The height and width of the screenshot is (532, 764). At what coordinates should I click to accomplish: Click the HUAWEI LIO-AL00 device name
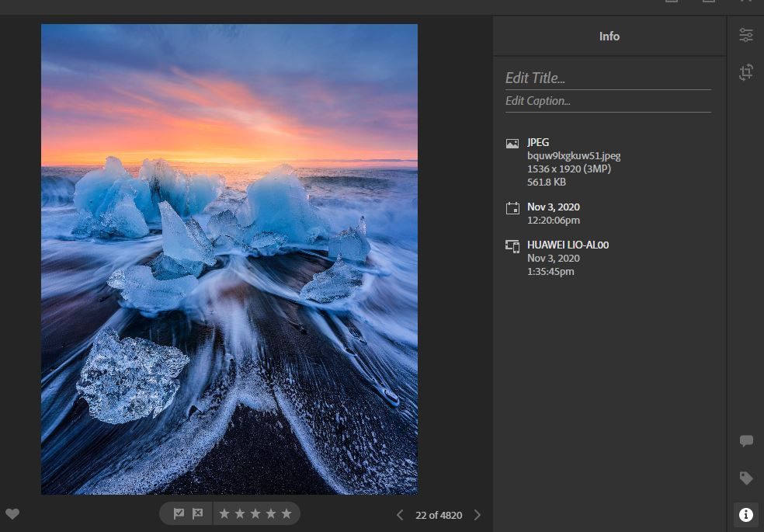coord(568,245)
